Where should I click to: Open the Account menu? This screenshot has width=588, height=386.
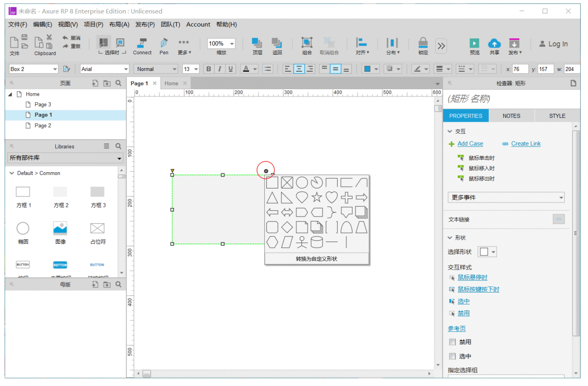tap(198, 24)
